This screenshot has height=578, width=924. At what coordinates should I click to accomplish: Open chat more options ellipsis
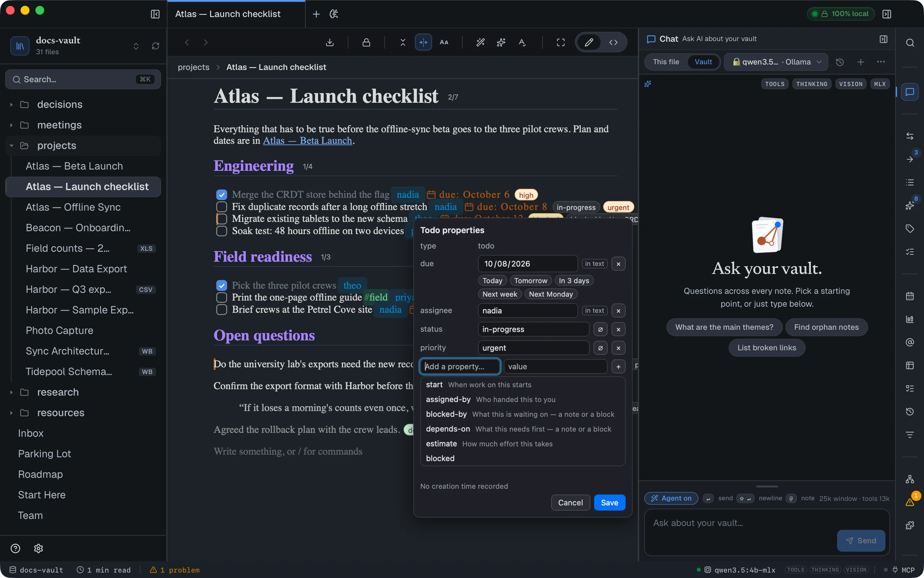(x=881, y=62)
